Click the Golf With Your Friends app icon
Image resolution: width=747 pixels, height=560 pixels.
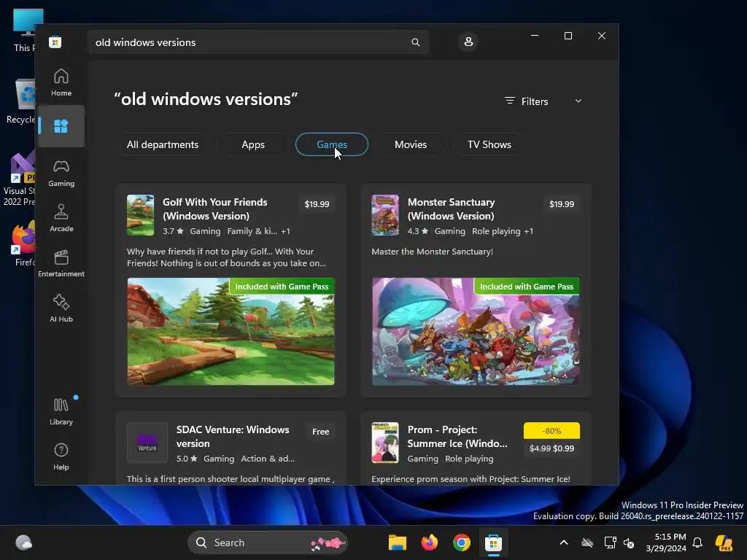coord(140,215)
